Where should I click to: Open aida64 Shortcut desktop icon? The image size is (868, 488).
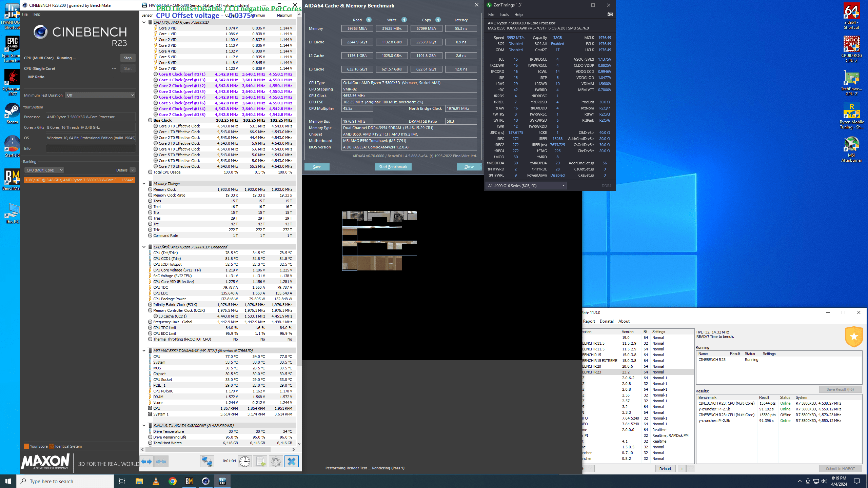[851, 16]
